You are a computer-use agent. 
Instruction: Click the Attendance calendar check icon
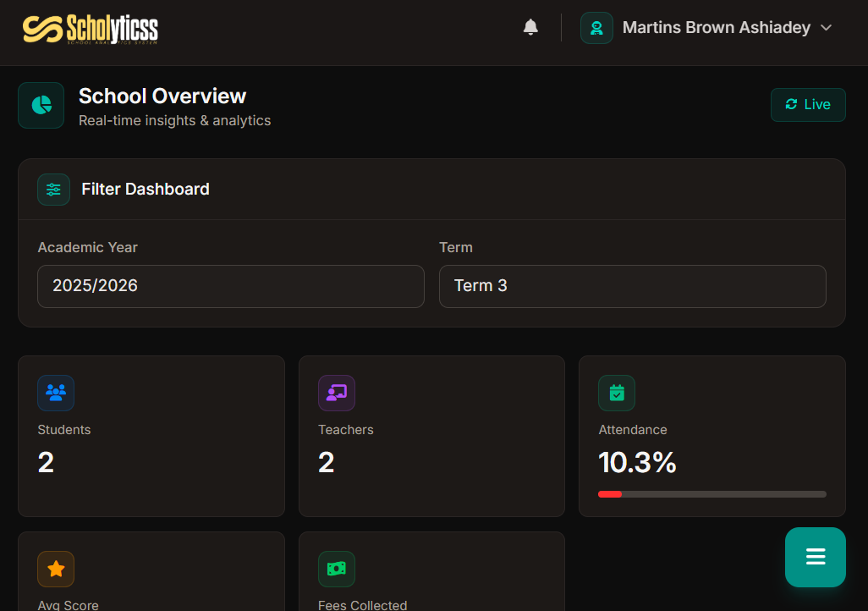pos(617,393)
